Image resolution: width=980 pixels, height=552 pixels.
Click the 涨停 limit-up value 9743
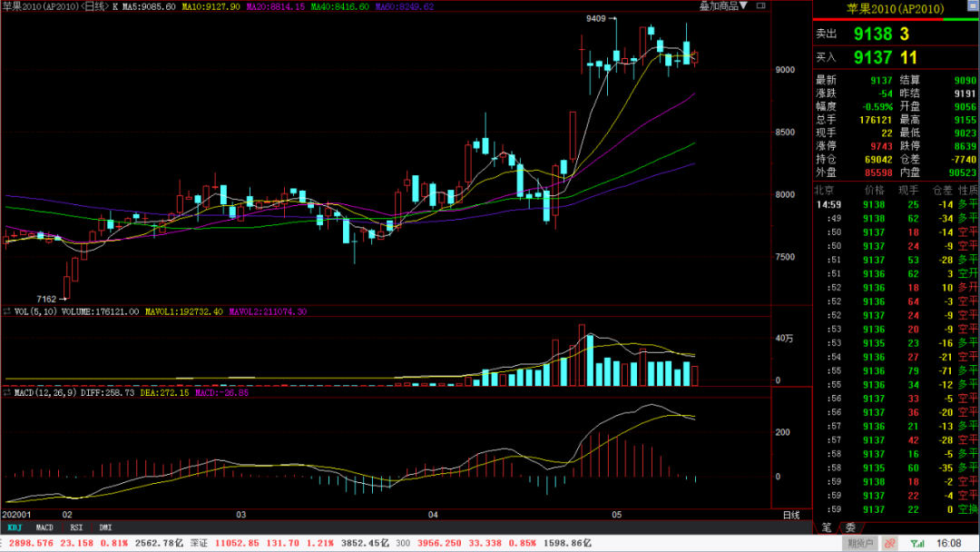(x=881, y=146)
